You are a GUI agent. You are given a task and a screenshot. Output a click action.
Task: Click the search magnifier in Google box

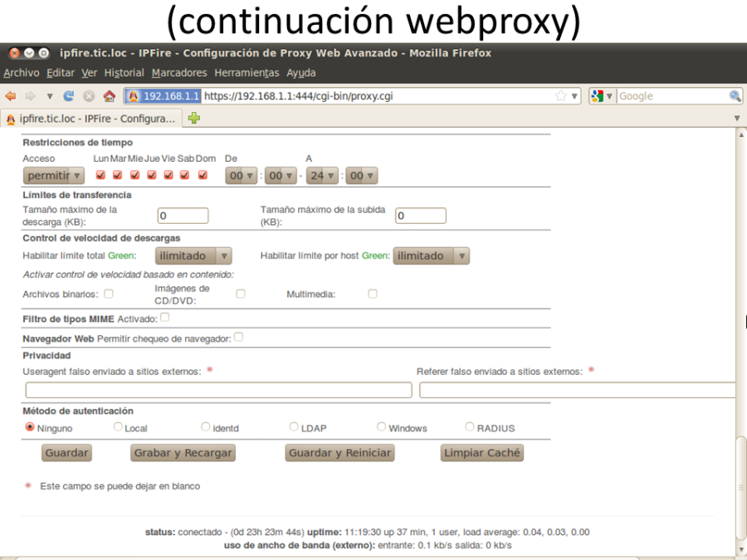tap(735, 95)
